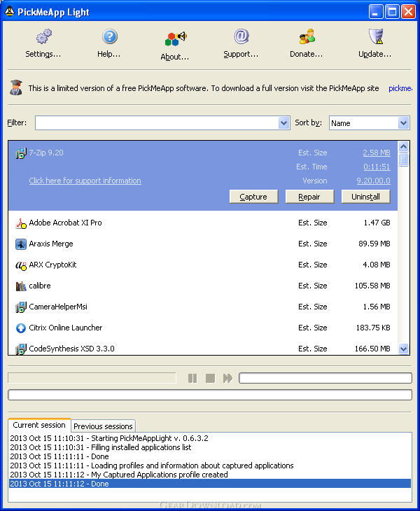Select the 11:11:11 - Done log line

[x=210, y=456]
